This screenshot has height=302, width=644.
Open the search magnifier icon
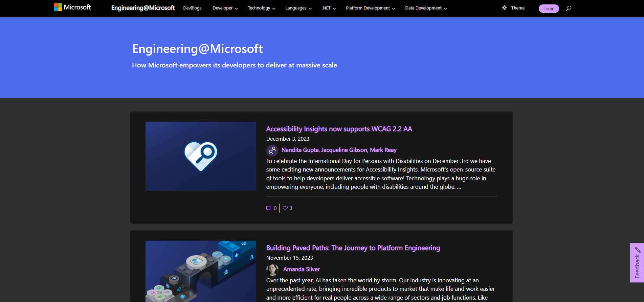tap(569, 8)
